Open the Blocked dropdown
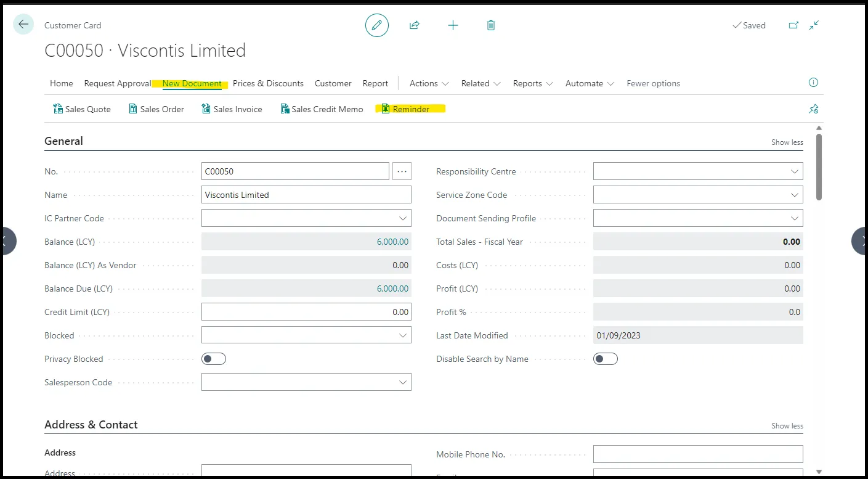The image size is (868, 479). [x=403, y=335]
